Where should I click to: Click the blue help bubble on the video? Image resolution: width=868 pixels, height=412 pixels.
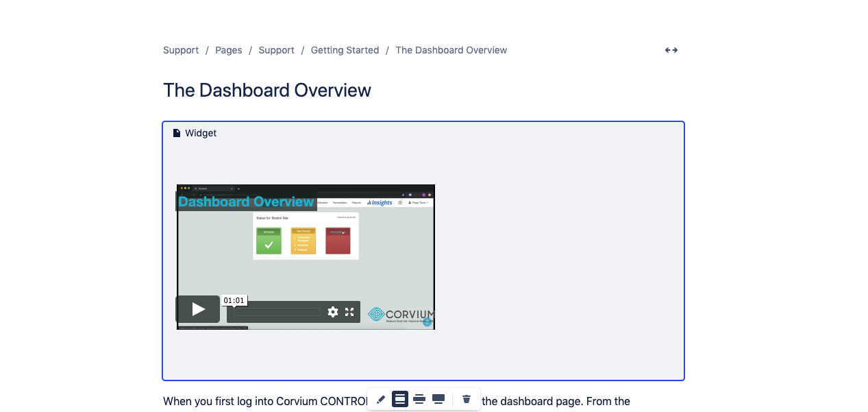(x=427, y=322)
